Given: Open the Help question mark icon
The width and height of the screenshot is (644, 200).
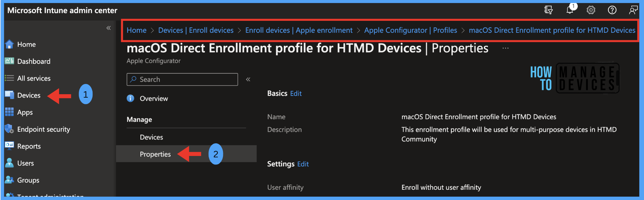Looking at the screenshot, I should pyautogui.click(x=612, y=10).
